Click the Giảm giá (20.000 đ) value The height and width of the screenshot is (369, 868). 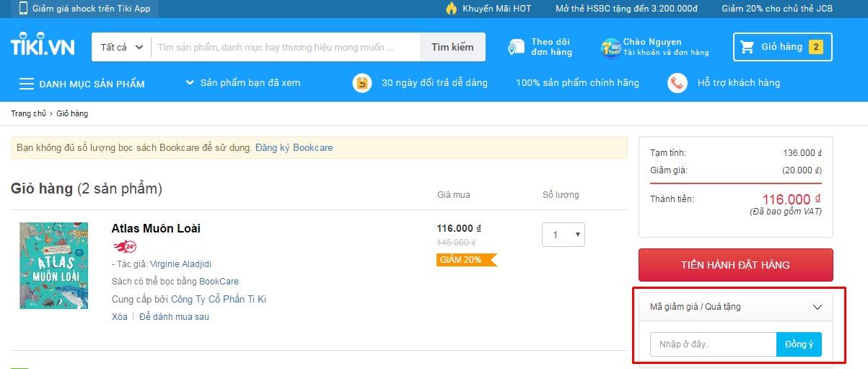pyautogui.click(x=802, y=170)
